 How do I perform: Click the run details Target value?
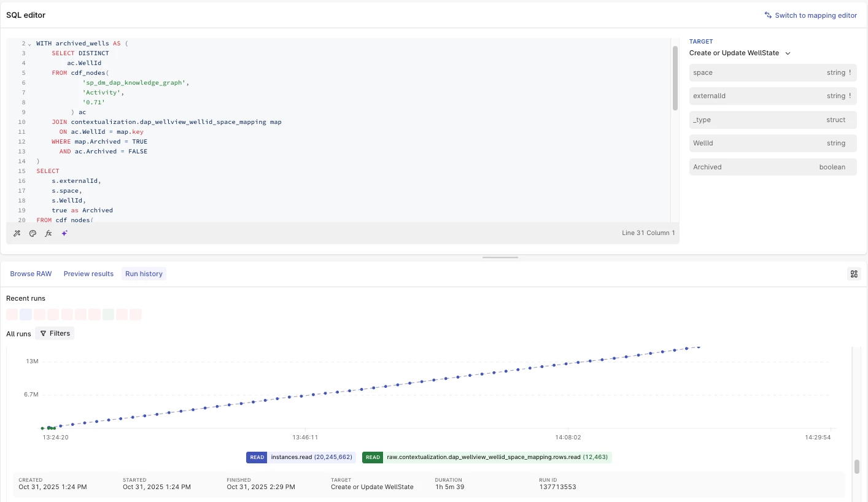point(372,487)
